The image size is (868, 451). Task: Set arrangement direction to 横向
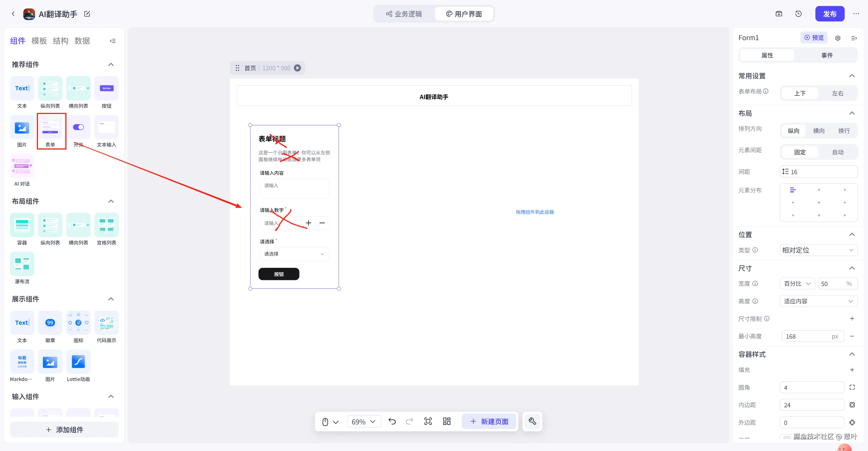818,131
